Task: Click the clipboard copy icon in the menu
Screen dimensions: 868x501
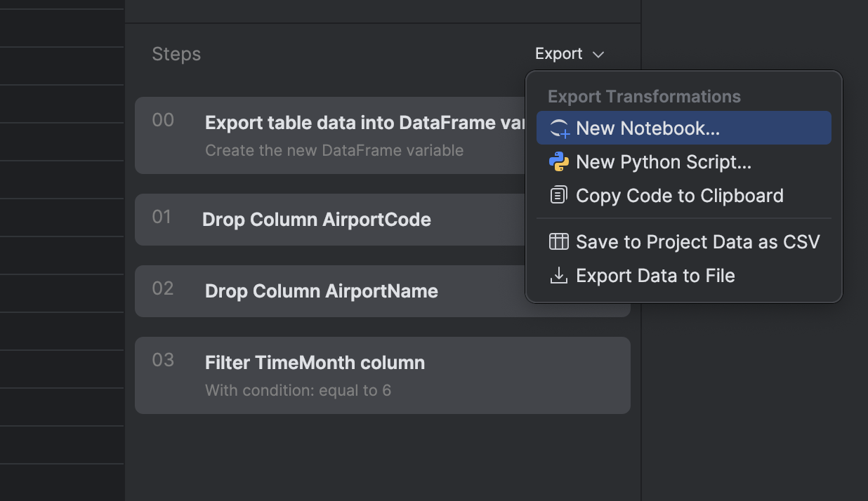Action: coord(559,196)
